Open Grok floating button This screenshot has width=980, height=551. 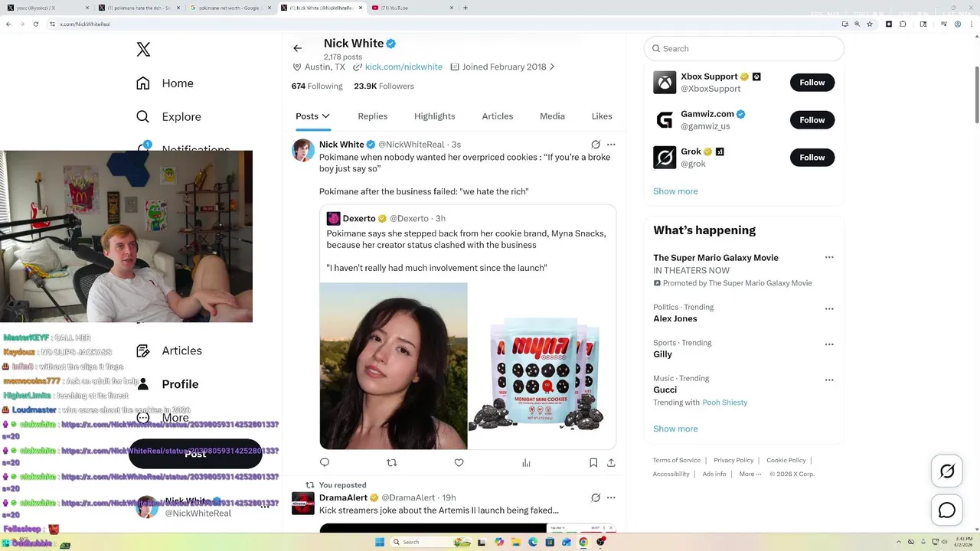click(x=947, y=471)
